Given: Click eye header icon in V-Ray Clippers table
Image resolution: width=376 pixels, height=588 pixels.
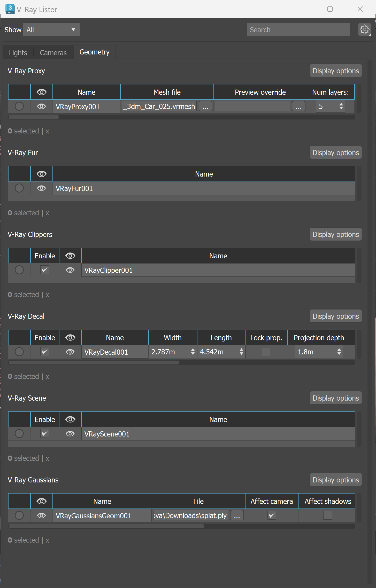Looking at the screenshot, I should pos(70,256).
